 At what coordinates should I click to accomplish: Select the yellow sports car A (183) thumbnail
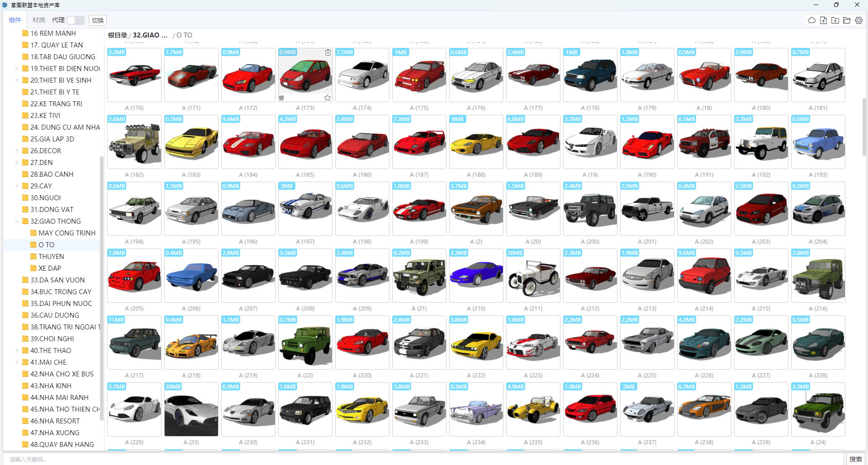click(191, 142)
